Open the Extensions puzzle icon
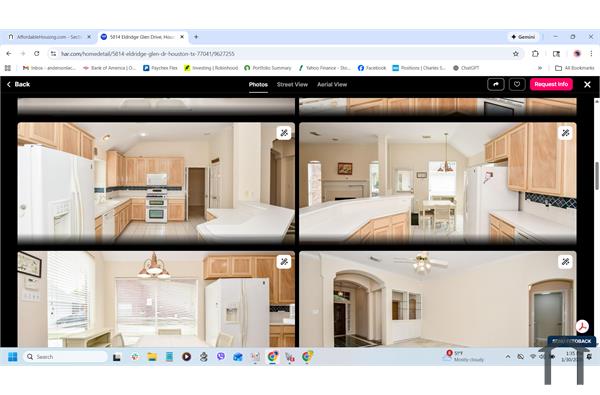The height and width of the screenshot is (395, 600). 535,54
